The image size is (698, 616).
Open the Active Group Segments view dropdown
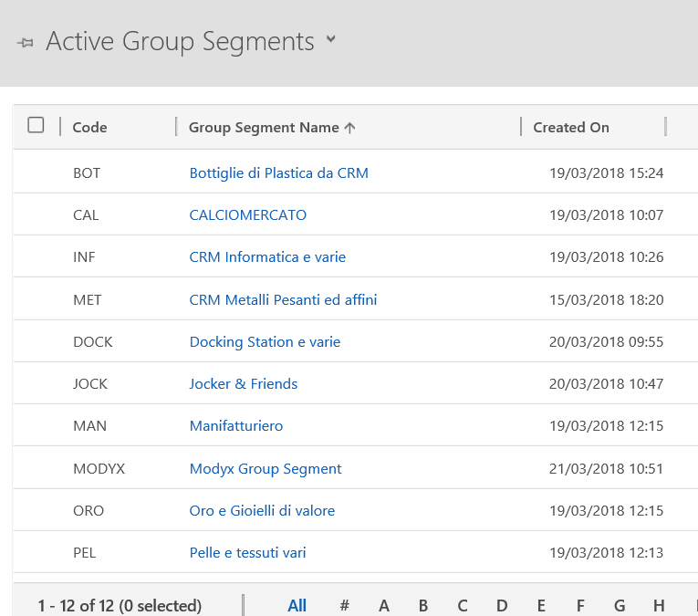[330, 40]
